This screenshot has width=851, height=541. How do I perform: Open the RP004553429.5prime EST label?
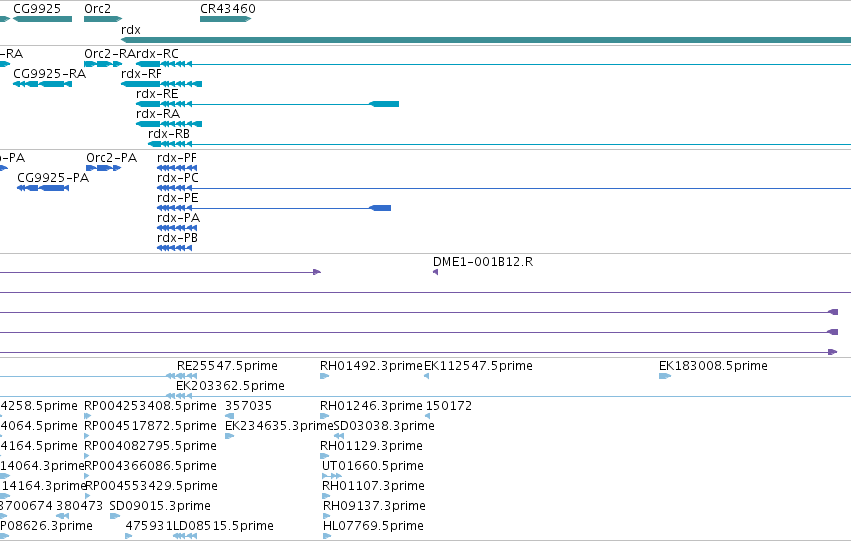click(x=151, y=486)
